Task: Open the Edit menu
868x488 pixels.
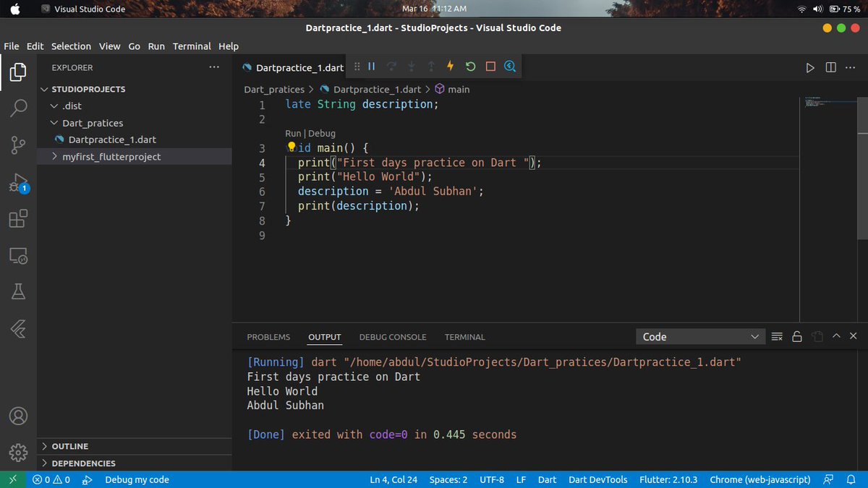Action: (35, 46)
